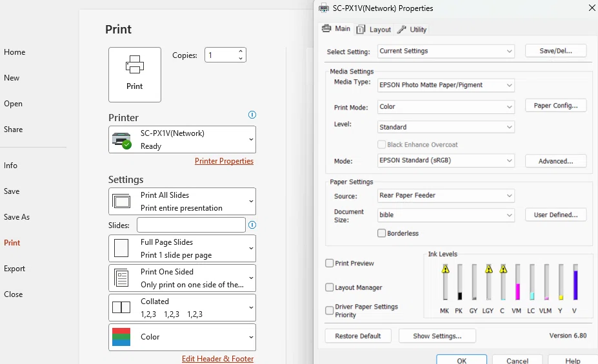This screenshot has height=364, width=598.
Task: Expand the Full Page Slides dropdown
Action: (x=183, y=248)
